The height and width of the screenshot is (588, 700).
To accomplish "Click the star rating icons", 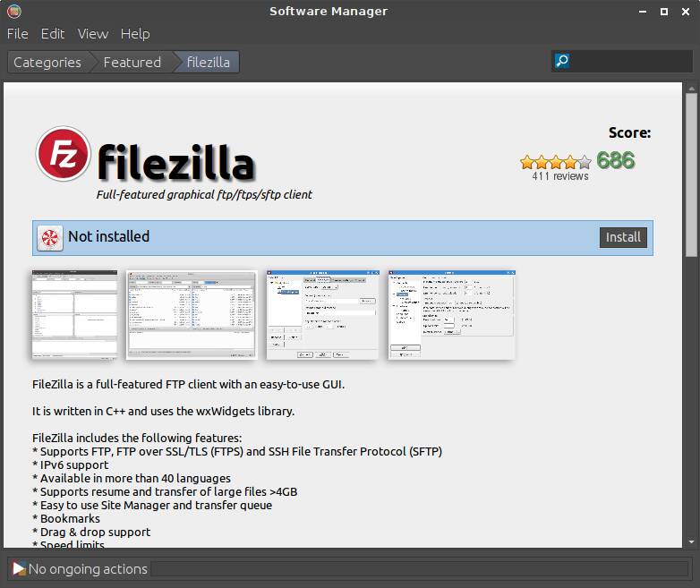I will 555,162.
